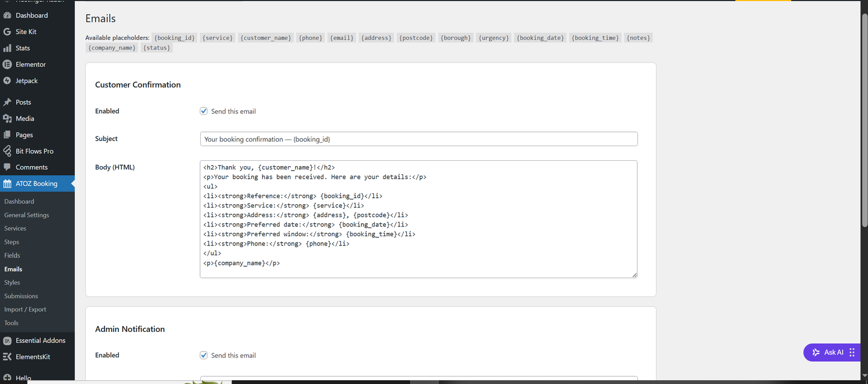This screenshot has height=384, width=868.
Task: Go to Styles submenu
Action: pos(12,282)
